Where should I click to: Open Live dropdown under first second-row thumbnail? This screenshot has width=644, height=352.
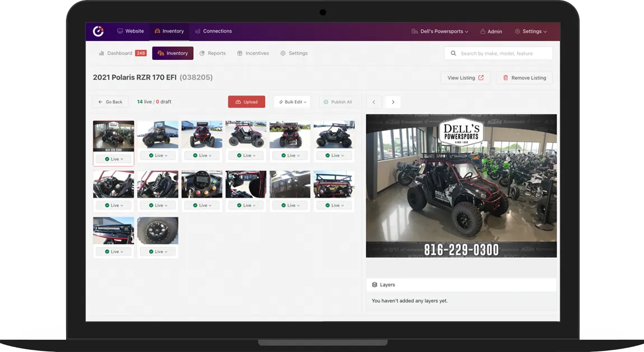click(114, 205)
